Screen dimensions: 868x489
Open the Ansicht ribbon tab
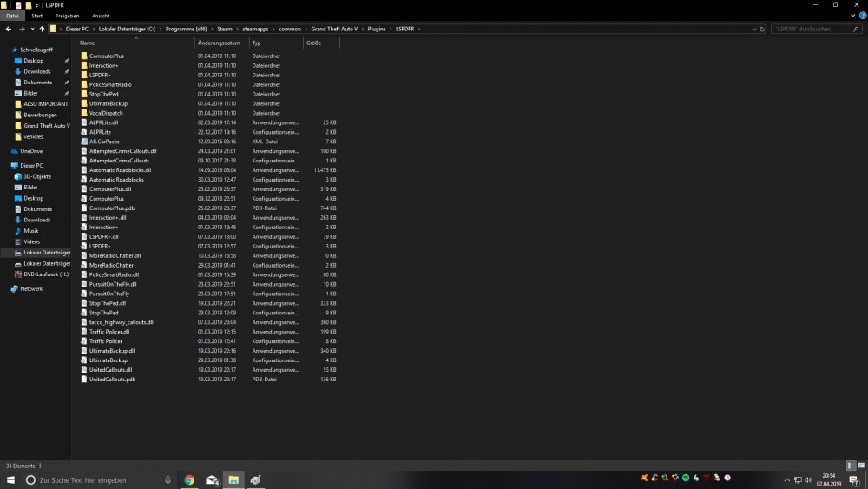coord(101,16)
